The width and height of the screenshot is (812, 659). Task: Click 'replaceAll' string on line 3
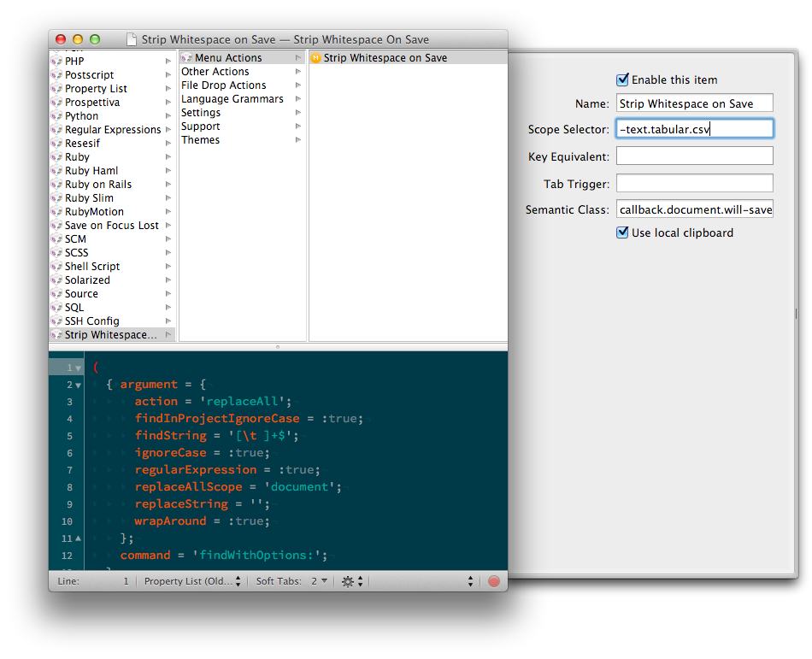(243, 402)
